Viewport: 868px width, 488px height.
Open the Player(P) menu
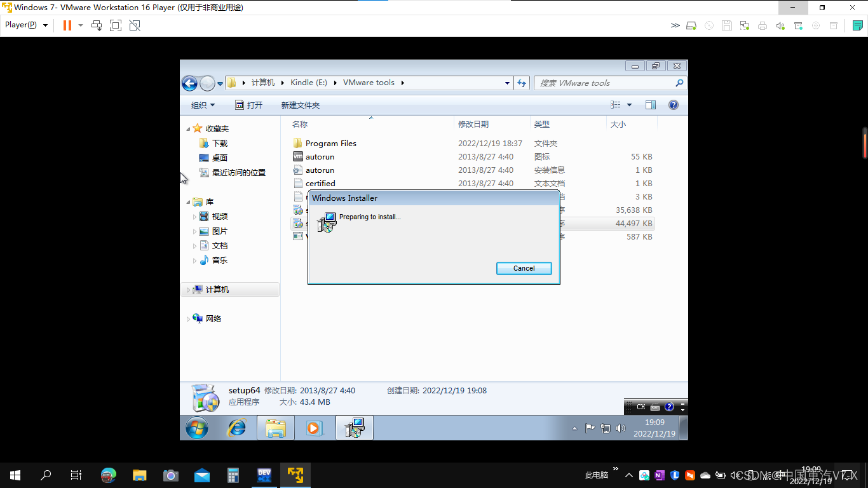coord(26,25)
